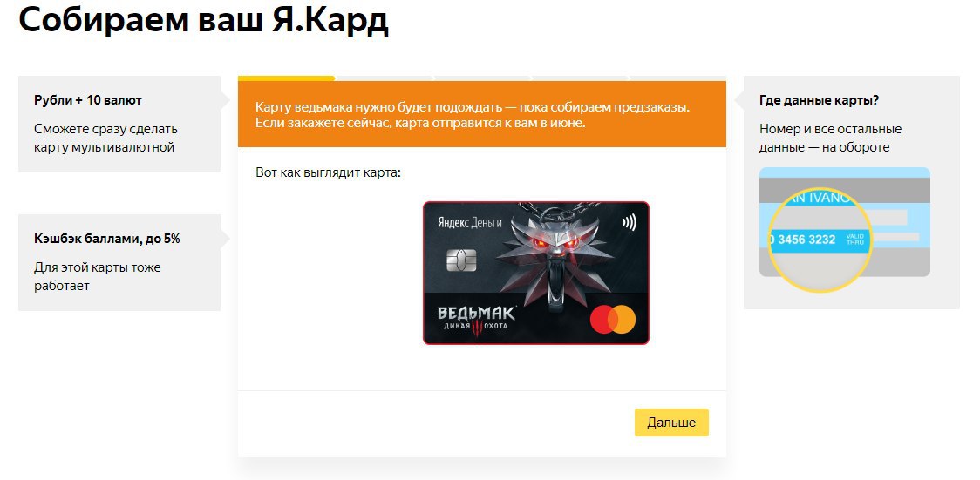
Task: Click the Mastercard logo on the card
Action: coord(612,321)
